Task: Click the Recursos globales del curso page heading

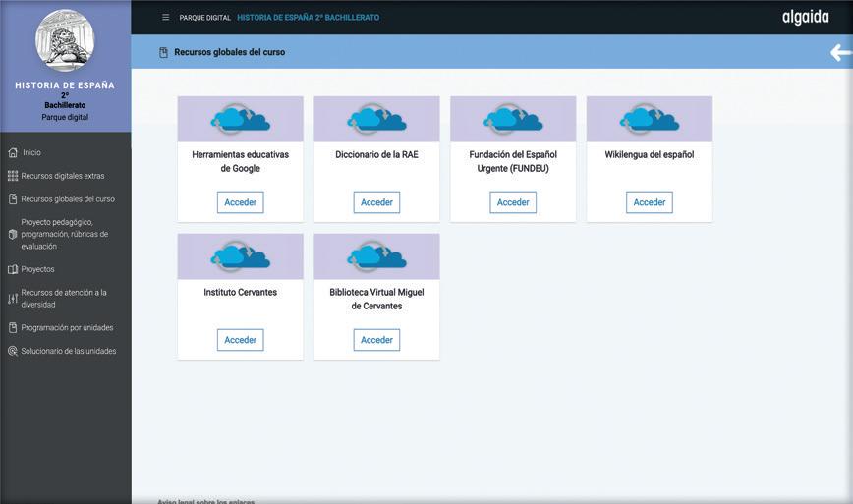Action: point(229,52)
